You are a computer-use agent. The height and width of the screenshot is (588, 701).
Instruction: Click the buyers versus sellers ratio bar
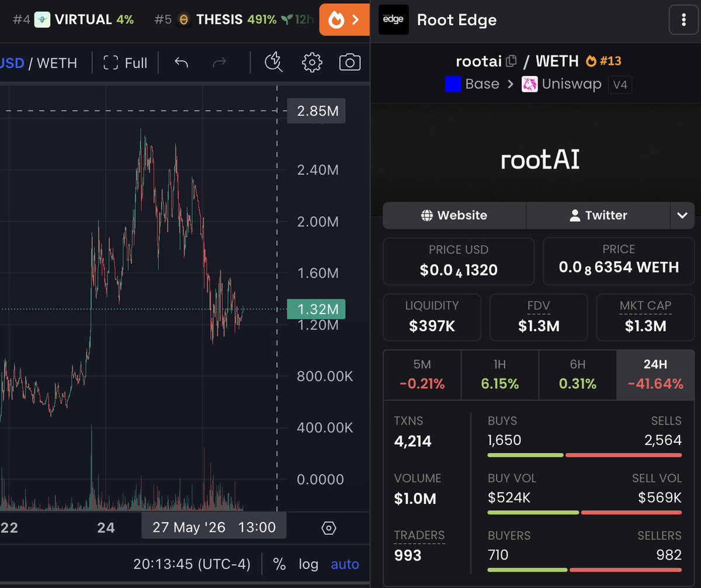point(585,570)
